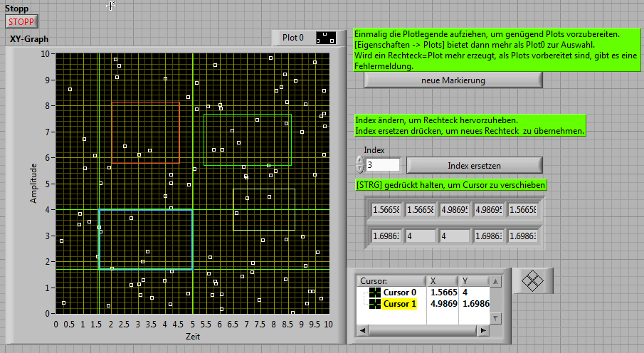Viewport: 644px width, 353px height.
Task: Click the Zeit x-axis label
Action: click(193, 336)
